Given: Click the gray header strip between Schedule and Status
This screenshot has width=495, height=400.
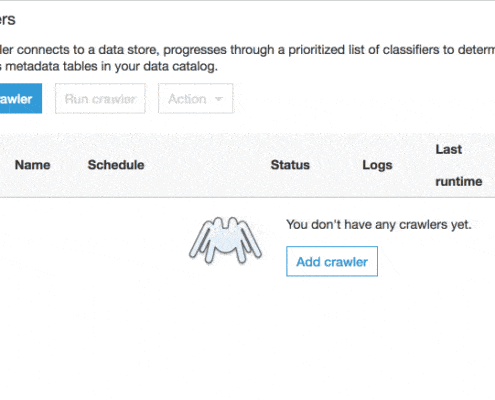Looking at the screenshot, I should (x=207, y=165).
